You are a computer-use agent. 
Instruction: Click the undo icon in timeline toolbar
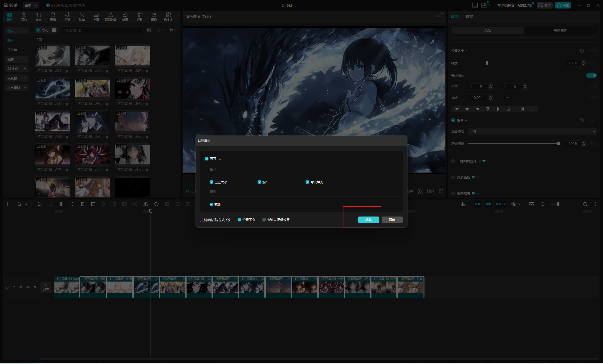pyautogui.click(x=39, y=204)
